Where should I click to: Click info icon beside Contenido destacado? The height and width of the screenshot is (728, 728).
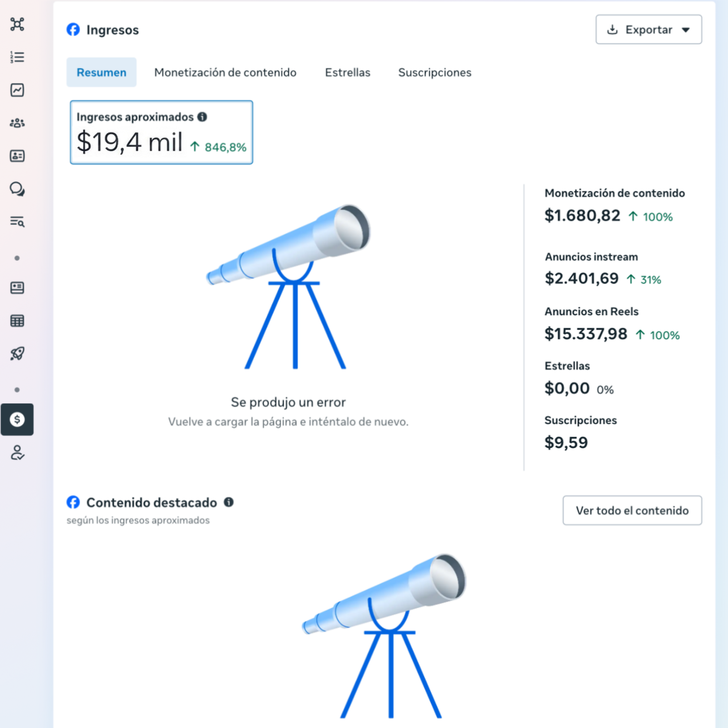pos(229,502)
